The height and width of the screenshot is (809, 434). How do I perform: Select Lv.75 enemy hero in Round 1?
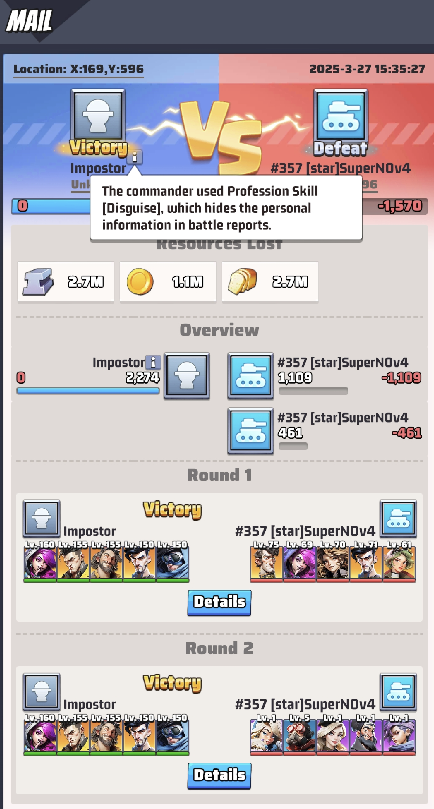[x=267, y=561]
